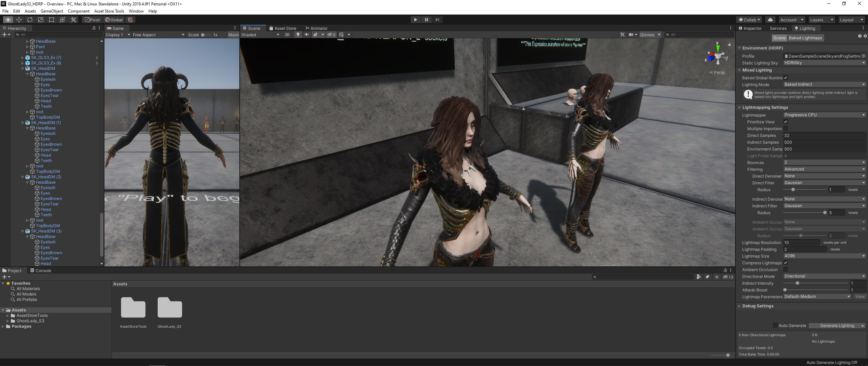Toggle scene effects icon (skybox/fog)

click(315, 35)
